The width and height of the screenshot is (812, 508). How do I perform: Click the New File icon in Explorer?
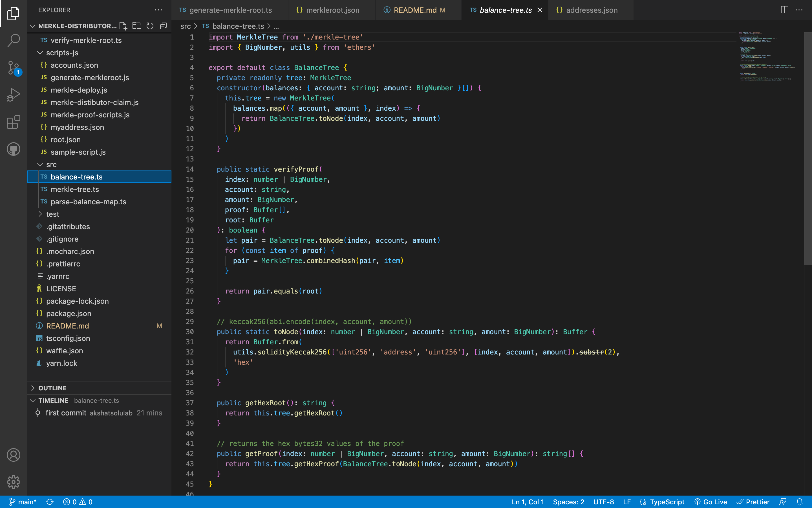coord(123,26)
